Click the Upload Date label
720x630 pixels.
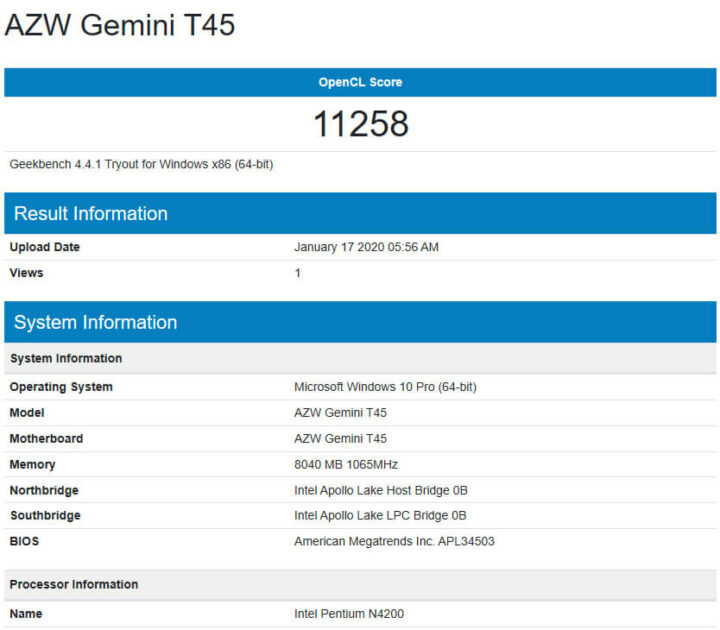point(45,247)
